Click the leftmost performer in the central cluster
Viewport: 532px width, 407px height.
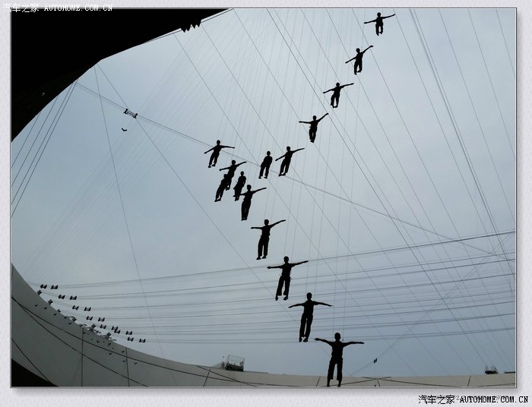[217, 153]
